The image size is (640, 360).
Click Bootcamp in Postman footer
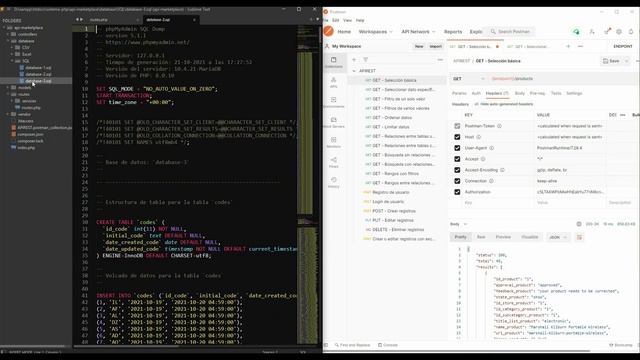(621, 345)
